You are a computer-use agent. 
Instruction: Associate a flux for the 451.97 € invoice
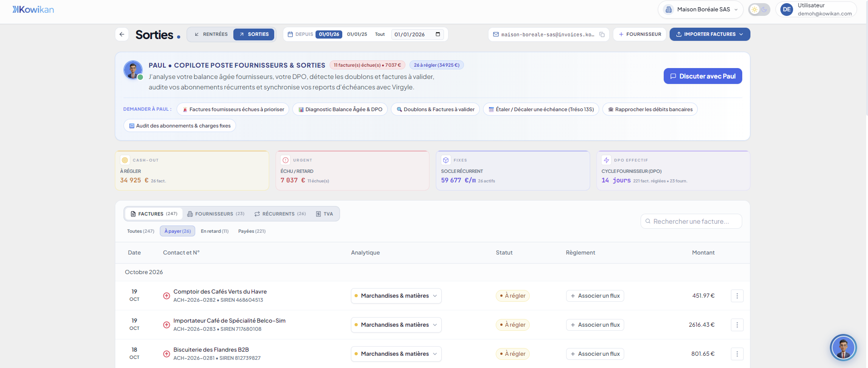click(595, 296)
